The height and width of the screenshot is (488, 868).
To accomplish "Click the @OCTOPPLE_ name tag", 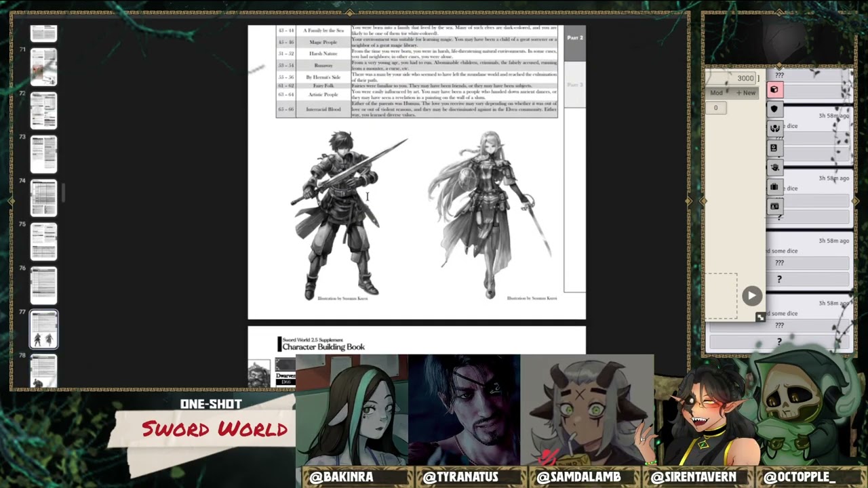I will pos(800,477).
